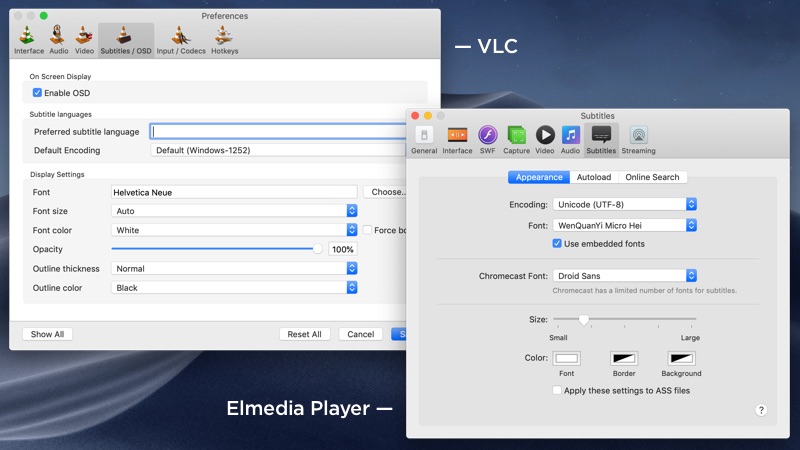This screenshot has height=450, width=800.
Task: Click the Helvetica Neue font field
Action: point(234,192)
